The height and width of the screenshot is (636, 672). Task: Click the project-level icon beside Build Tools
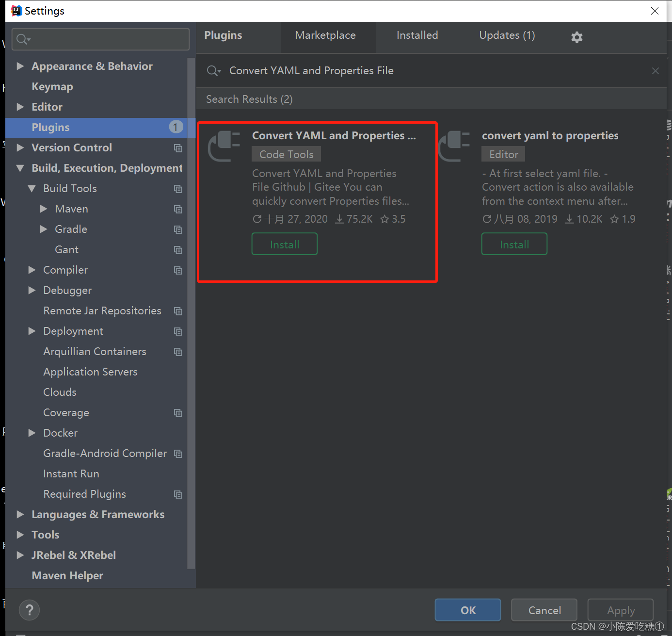[178, 189]
